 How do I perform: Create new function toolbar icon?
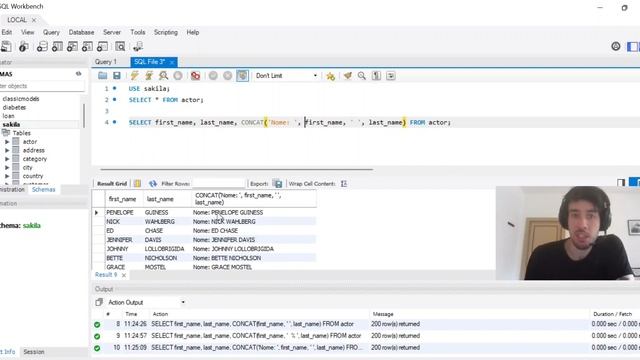tap(102, 47)
